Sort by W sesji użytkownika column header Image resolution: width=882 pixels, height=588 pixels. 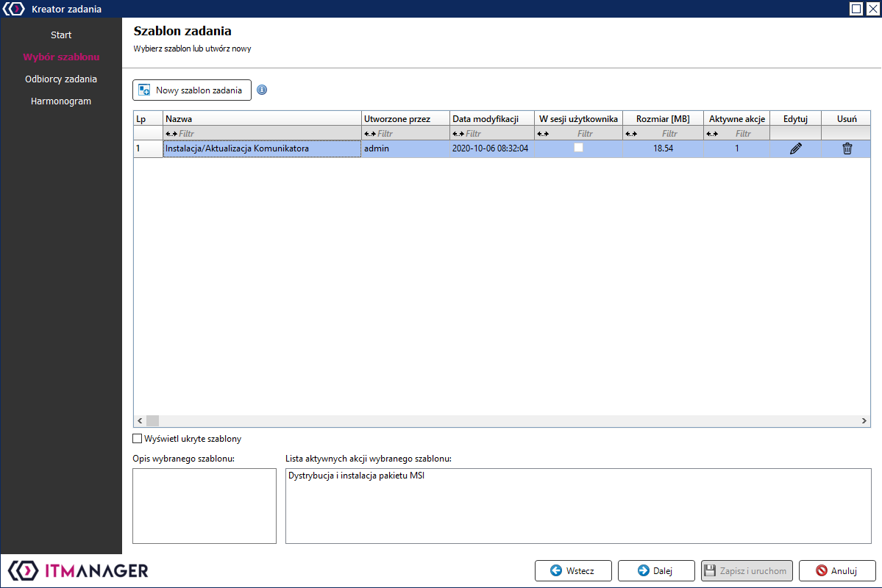(x=578, y=118)
